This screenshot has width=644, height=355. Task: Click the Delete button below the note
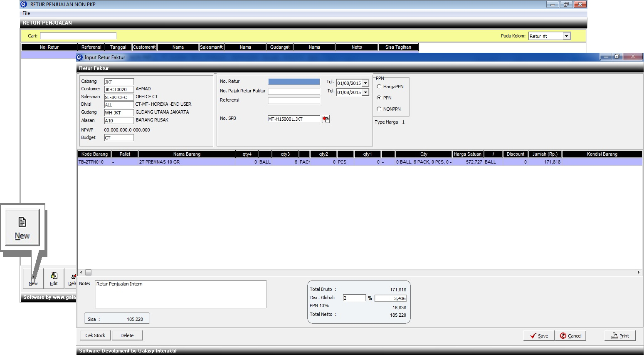pos(127,335)
